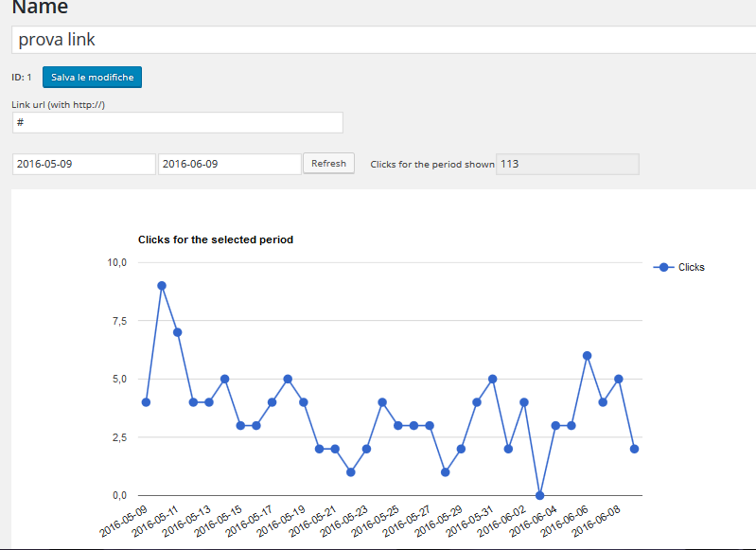Click the last data point on the chart
The image size is (756, 550).
[x=635, y=449]
